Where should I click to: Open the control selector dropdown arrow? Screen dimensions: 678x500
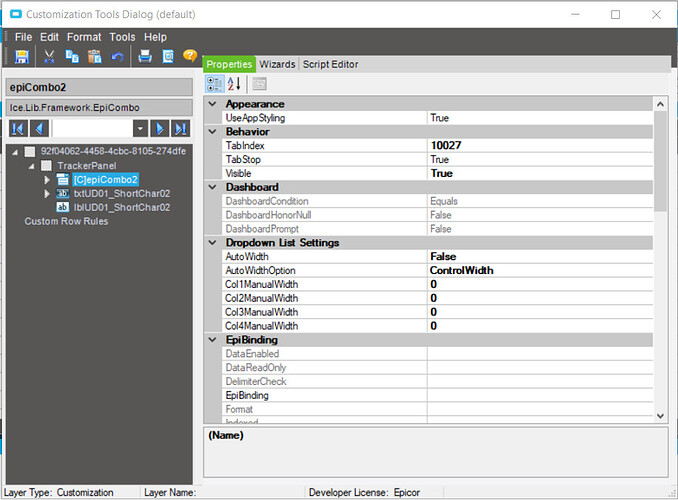[140, 128]
